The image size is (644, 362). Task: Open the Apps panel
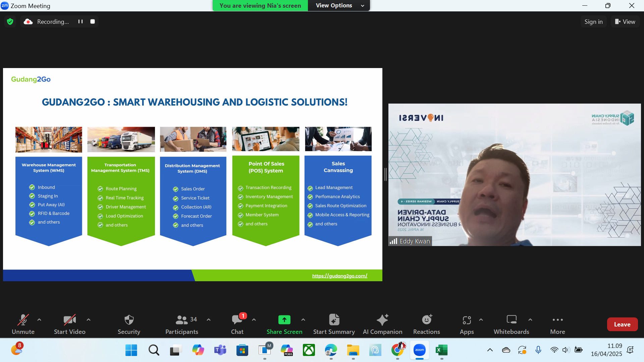[467, 324]
